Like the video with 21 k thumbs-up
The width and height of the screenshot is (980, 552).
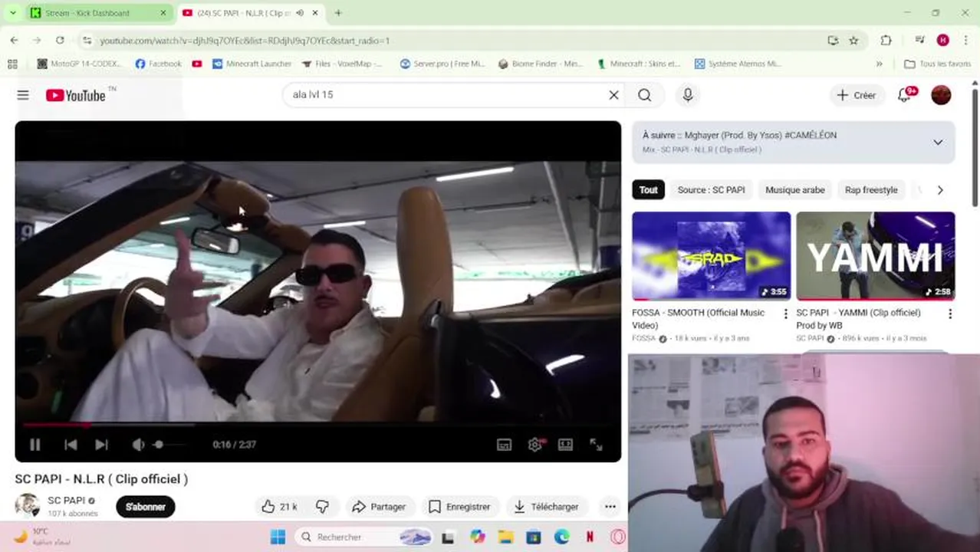click(279, 507)
